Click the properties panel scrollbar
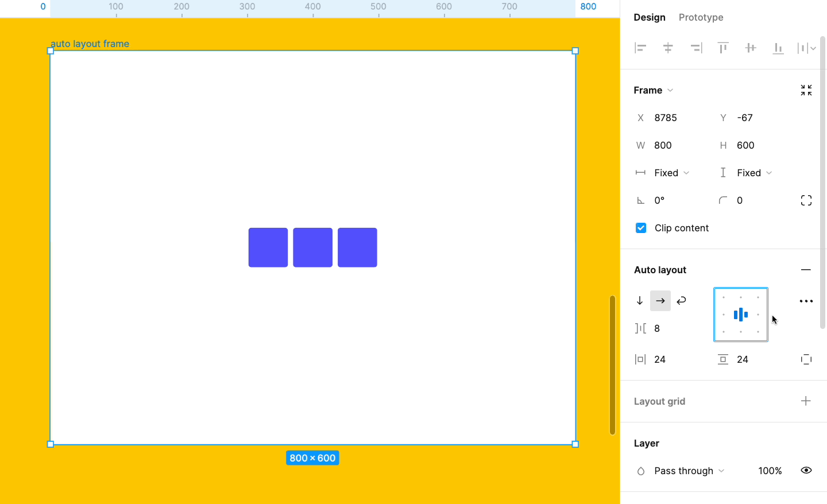Viewport: 827px width, 504px height. [x=823, y=182]
